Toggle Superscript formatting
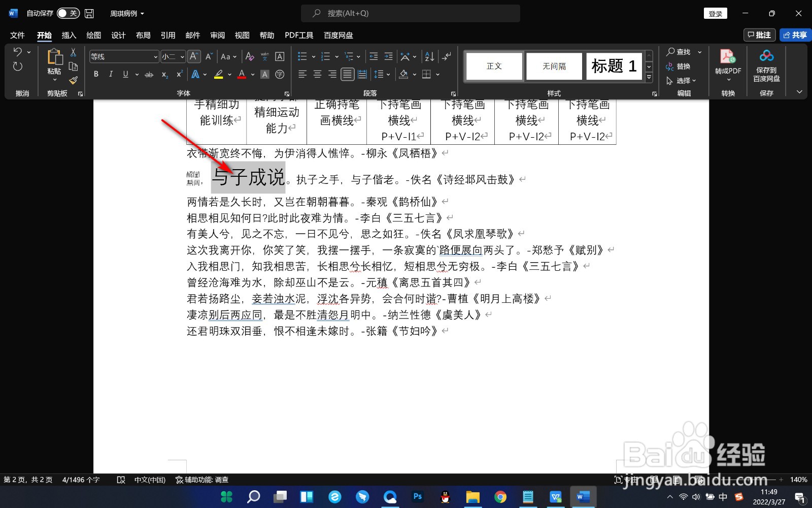Screen dimensions: 812x508 [179, 74]
